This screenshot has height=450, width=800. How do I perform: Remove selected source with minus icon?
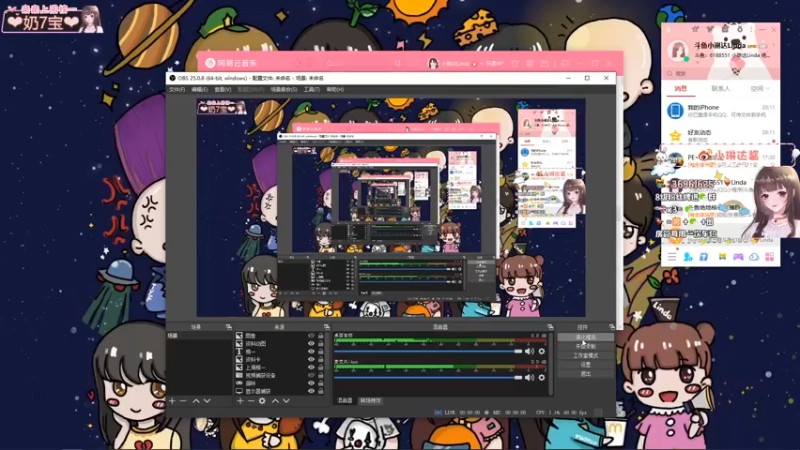(x=251, y=401)
